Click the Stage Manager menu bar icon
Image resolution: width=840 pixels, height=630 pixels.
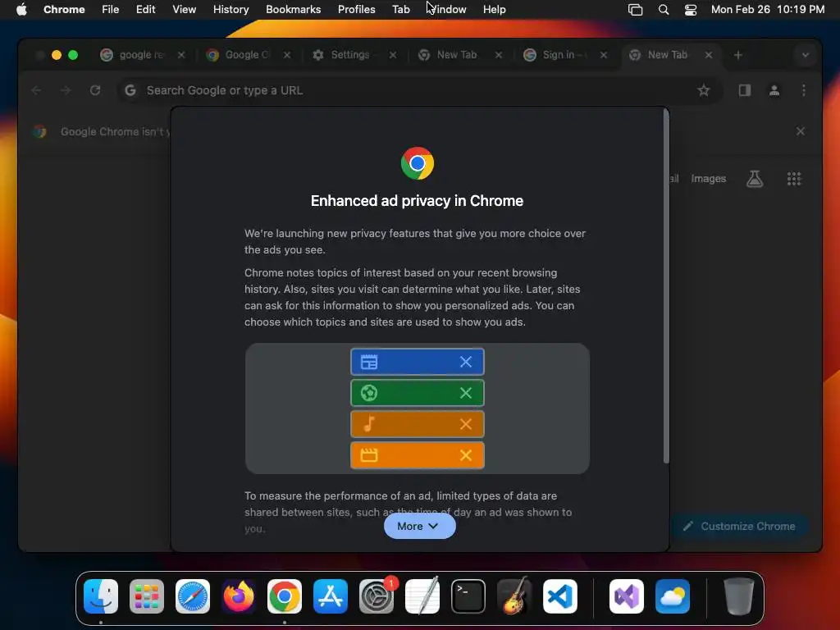tap(636, 9)
